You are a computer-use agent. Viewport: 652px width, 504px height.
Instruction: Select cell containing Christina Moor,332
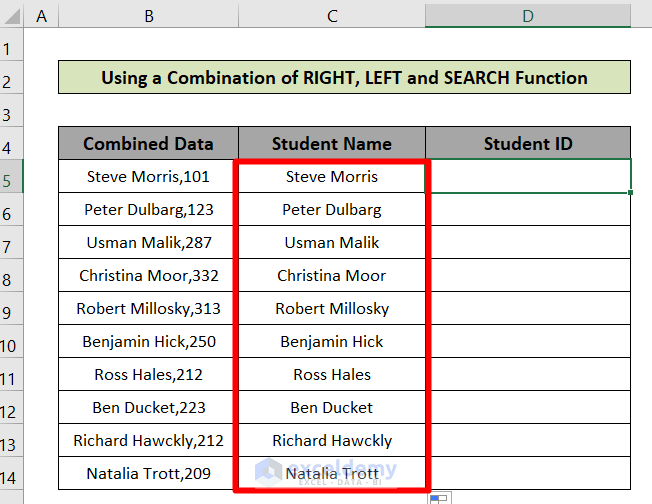tap(148, 276)
